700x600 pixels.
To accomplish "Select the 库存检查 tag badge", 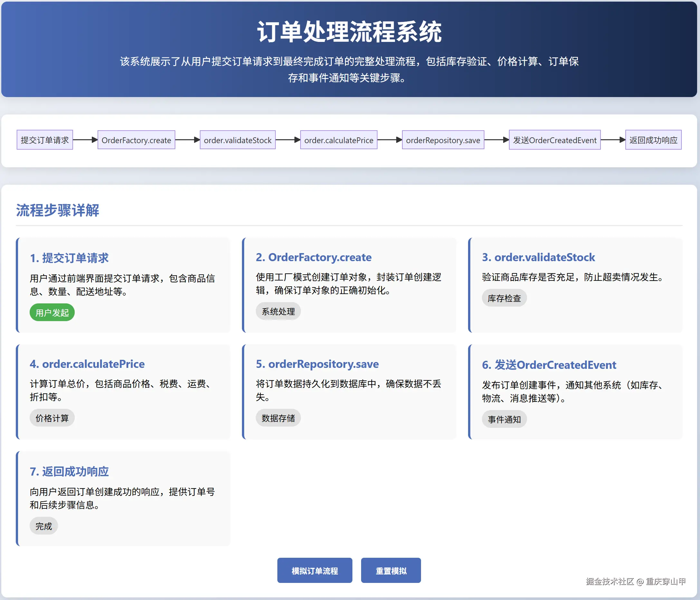I will point(504,298).
